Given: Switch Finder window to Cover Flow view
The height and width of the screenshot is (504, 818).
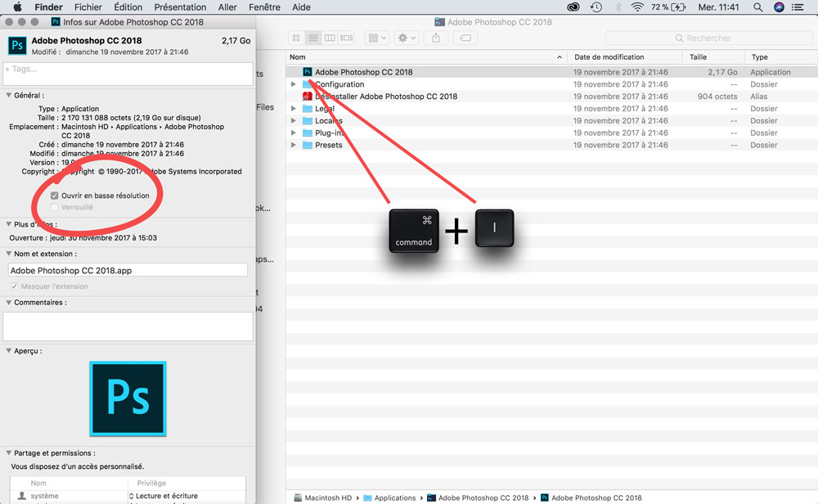Looking at the screenshot, I should coord(346,38).
